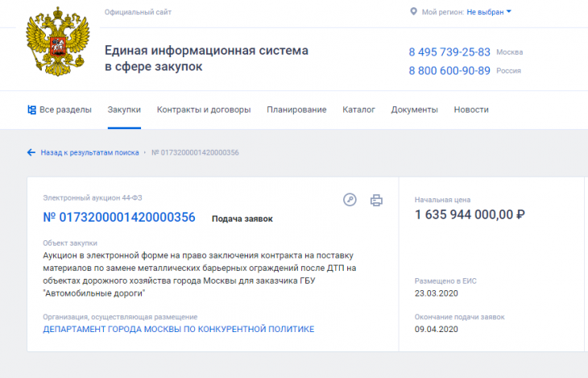The height and width of the screenshot is (378, 588).
Task: Click the site title Единая информационная система
Action: pos(206,58)
